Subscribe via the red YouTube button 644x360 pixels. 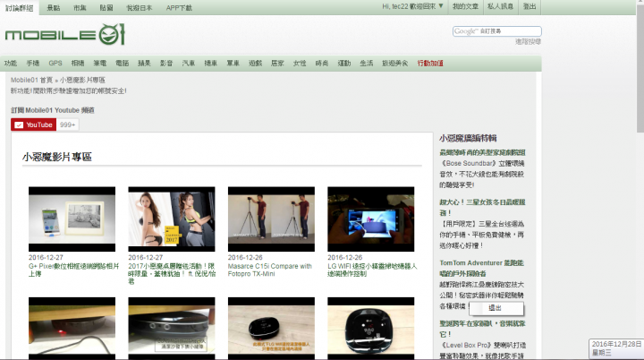pos(34,124)
